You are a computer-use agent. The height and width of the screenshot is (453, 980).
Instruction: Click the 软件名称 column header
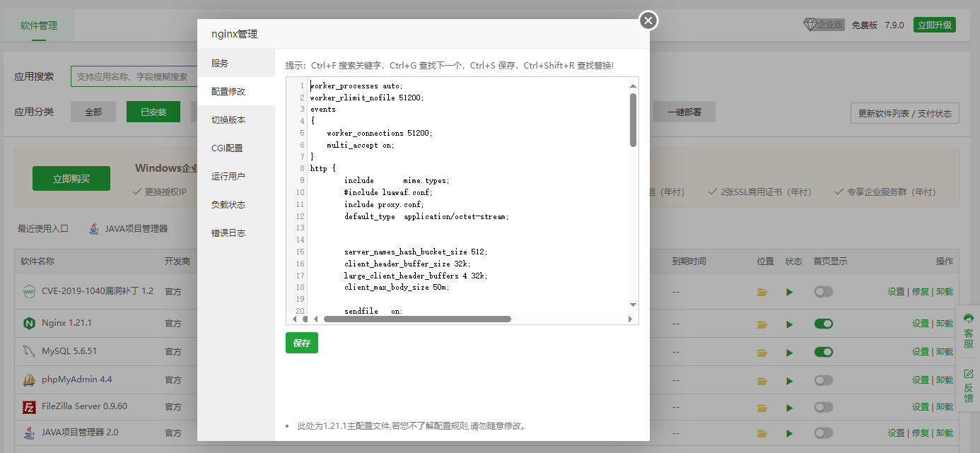coord(37,261)
